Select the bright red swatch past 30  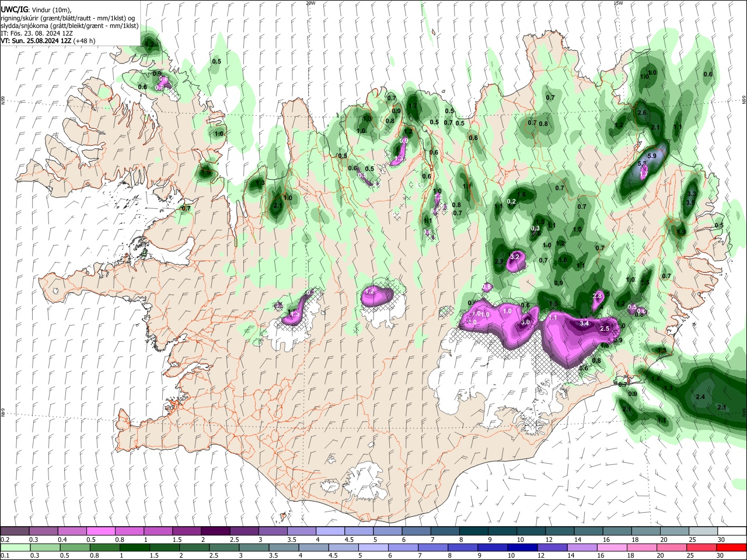pyautogui.click(x=731, y=547)
